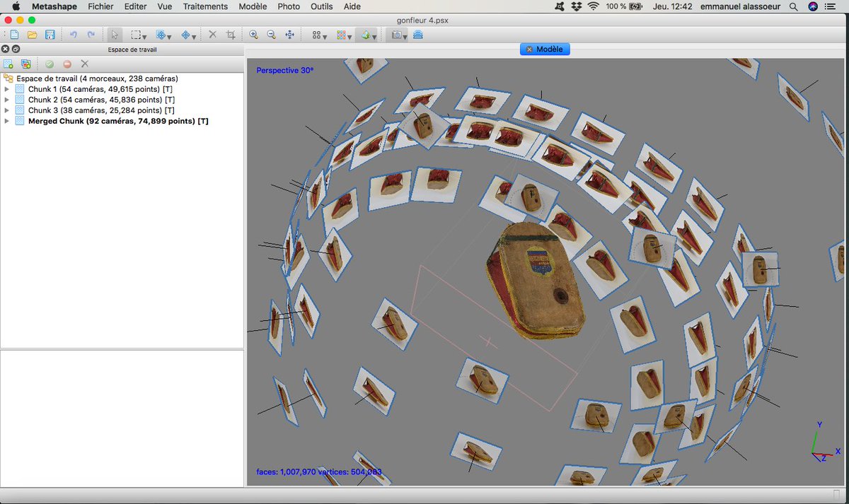This screenshot has height=504, width=849.
Task: Open the Vue menu
Action: click(x=165, y=6)
